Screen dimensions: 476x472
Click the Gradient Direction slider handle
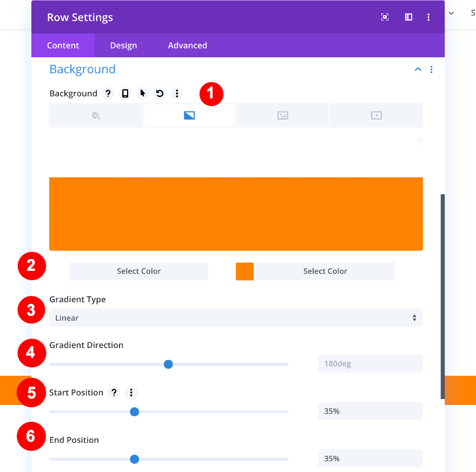coord(168,364)
